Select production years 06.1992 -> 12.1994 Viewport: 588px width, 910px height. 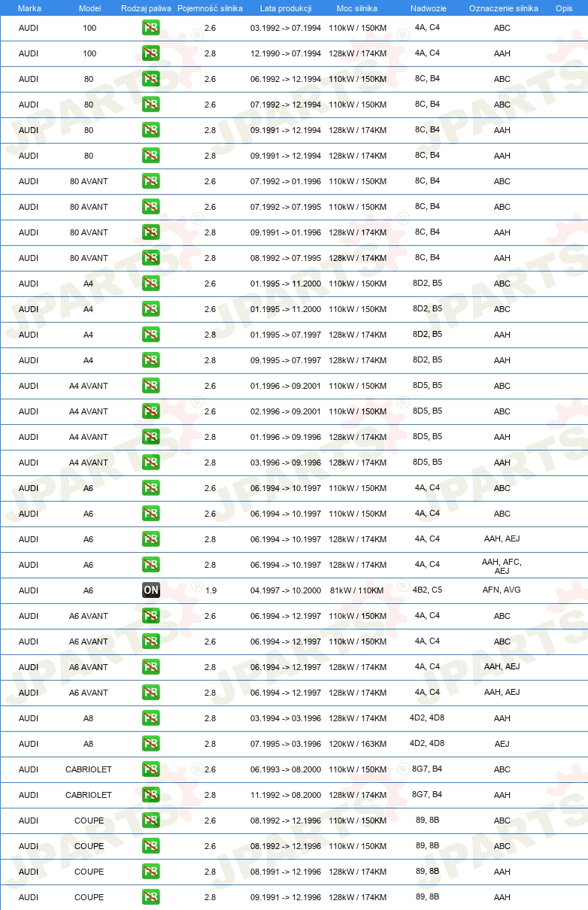pos(286,79)
